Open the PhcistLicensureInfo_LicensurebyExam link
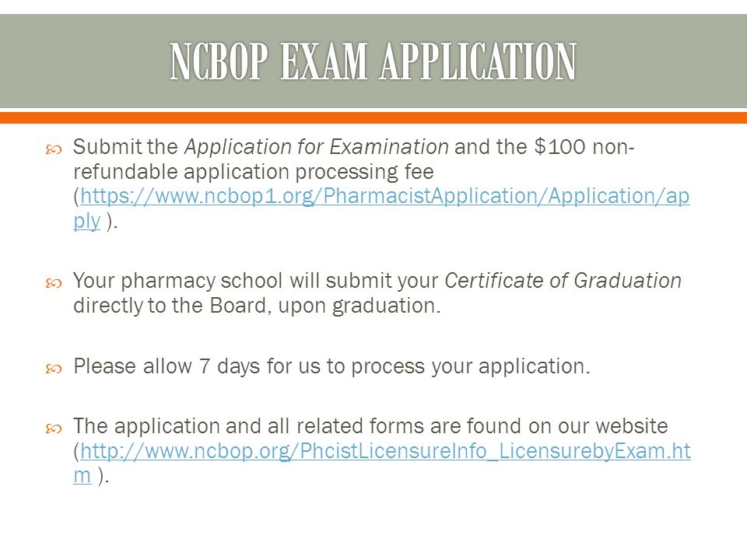The height and width of the screenshot is (560, 747). pyautogui.click(x=385, y=450)
